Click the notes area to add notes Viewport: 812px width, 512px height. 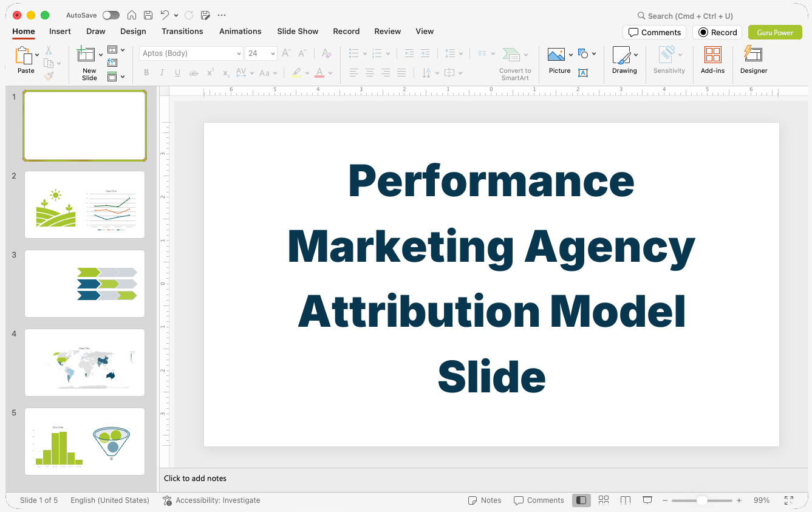tap(483, 479)
